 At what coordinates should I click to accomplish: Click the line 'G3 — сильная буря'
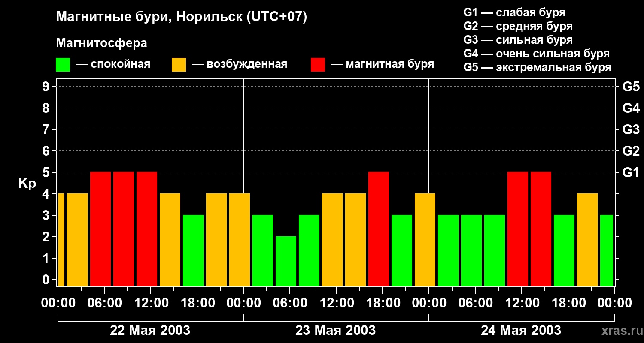[x=518, y=40]
